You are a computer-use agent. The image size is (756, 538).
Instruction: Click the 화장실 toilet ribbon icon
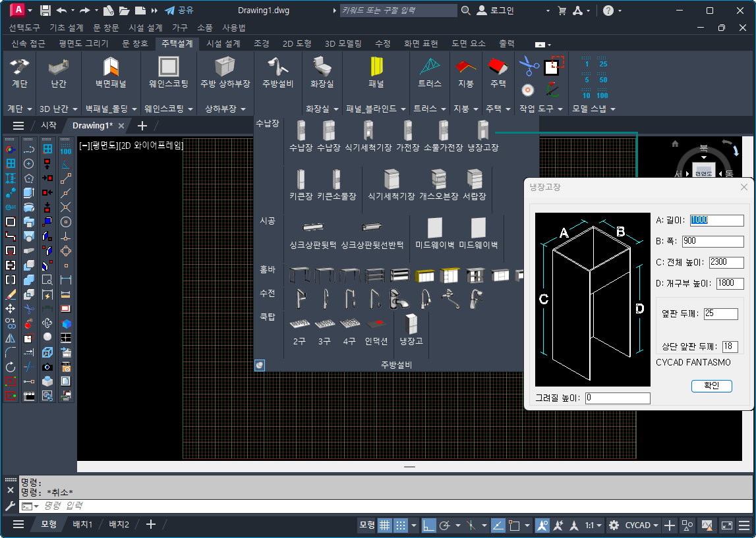click(x=322, y=72)
